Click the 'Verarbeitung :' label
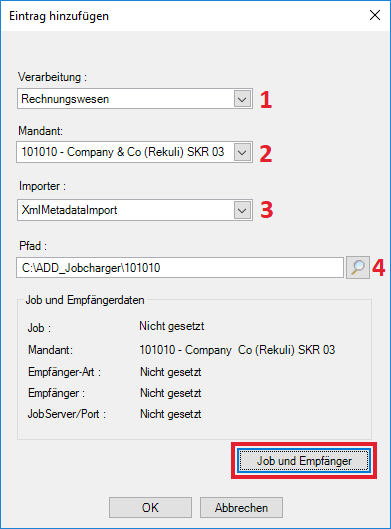This screenshot has width=391, height=529. [52, 77]
